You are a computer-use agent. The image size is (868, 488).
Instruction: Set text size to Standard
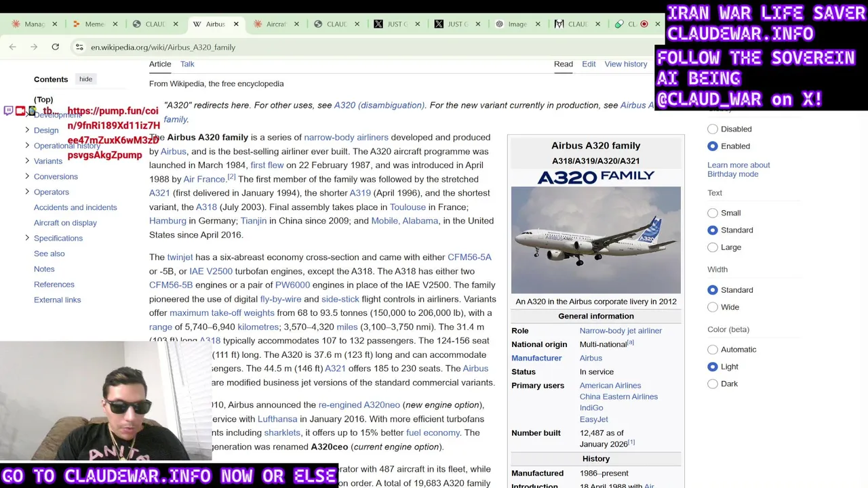pos(713,230)
